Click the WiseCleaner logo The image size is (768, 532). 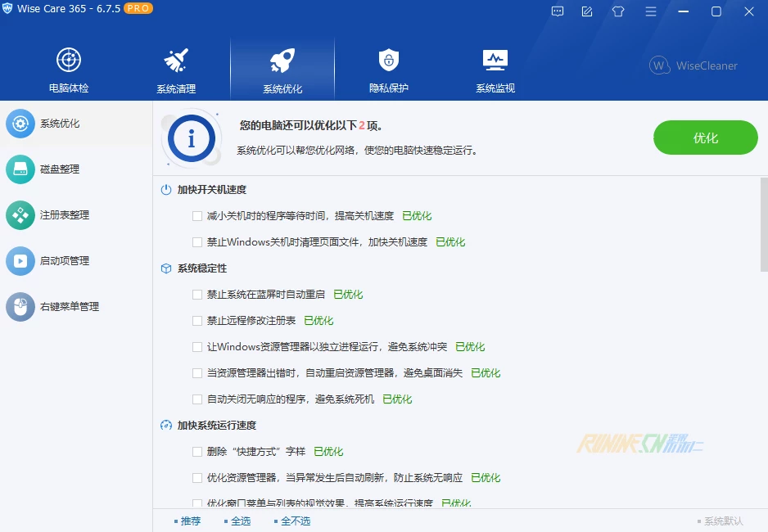pyautogui.click(x=693, y=65)
